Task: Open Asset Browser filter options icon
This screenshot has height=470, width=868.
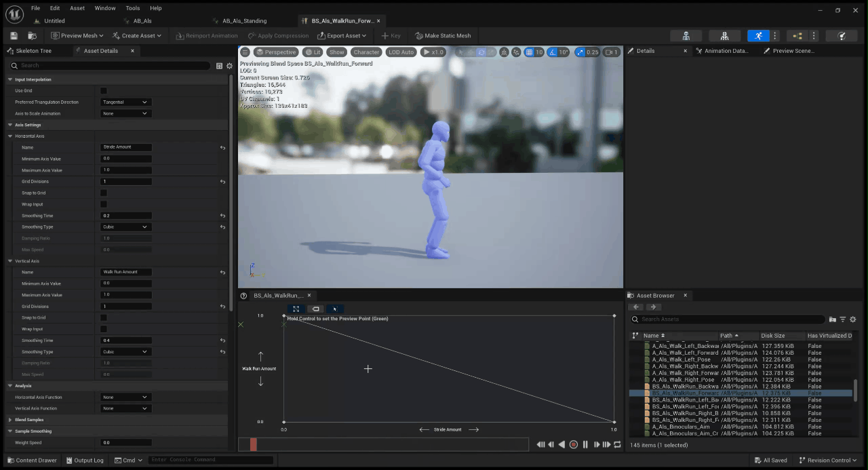Action: click(843, 319)
